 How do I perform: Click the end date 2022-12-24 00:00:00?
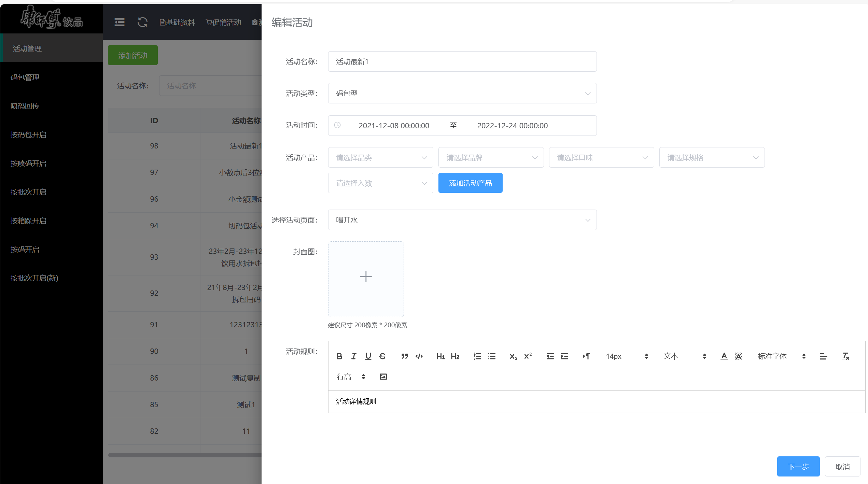tap(512, 125)
